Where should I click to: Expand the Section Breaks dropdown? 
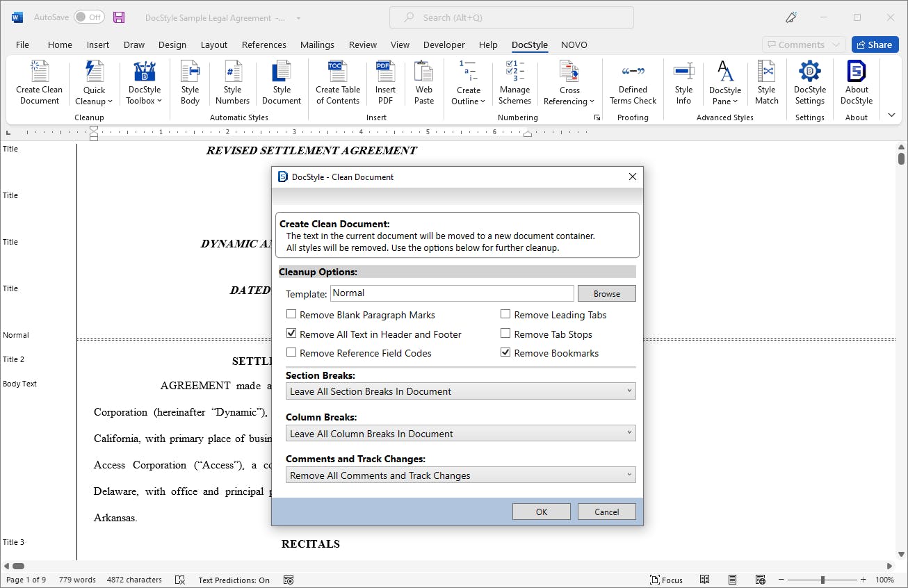tap(460, 391)
